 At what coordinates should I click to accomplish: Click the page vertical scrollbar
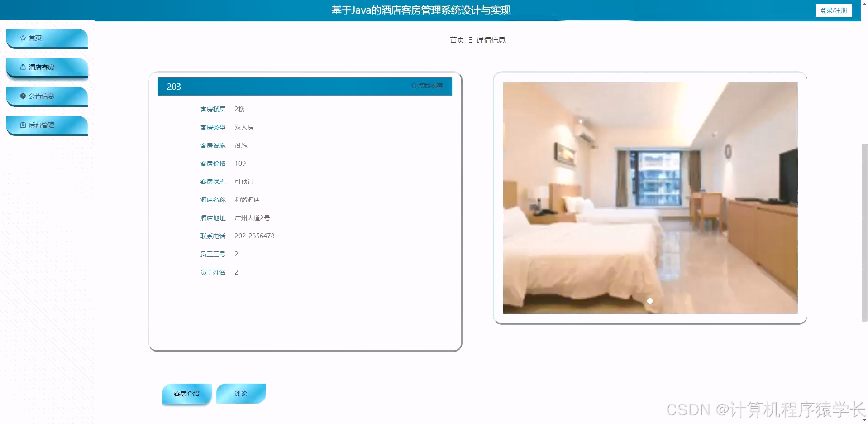(864, 232)
